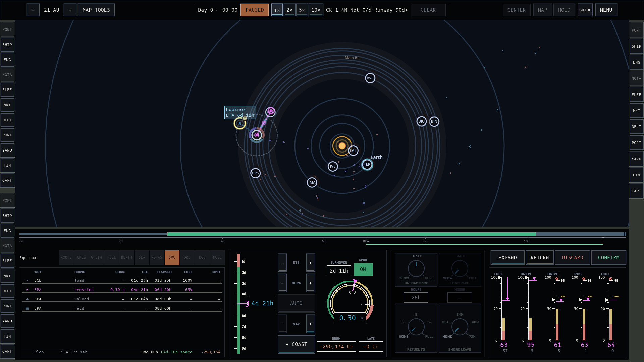Click the Equinox ETA 6d 11h map label
Image resolution: width=644 pixels, height=362 pixels.
tap(240, 112)
